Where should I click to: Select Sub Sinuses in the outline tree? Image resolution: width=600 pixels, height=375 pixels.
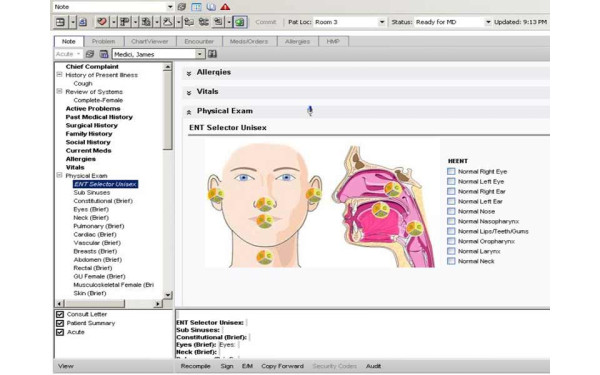pos(91,192)
